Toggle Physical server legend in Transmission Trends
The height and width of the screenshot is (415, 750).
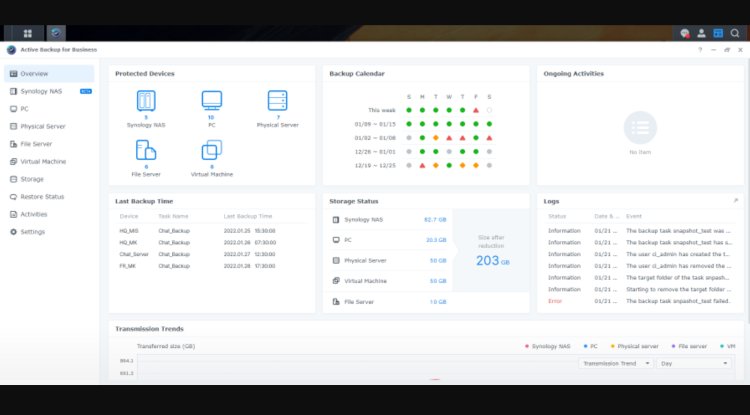coord(635,346)
